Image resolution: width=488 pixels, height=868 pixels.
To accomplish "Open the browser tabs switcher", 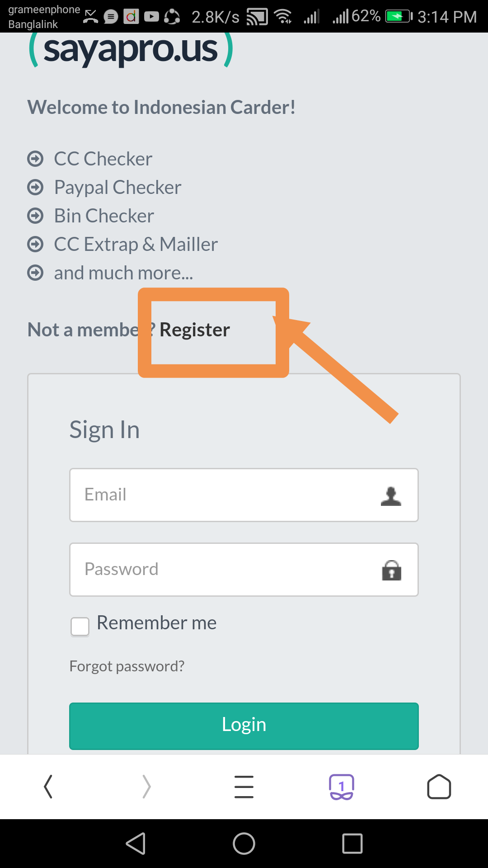I will (342, 787).
